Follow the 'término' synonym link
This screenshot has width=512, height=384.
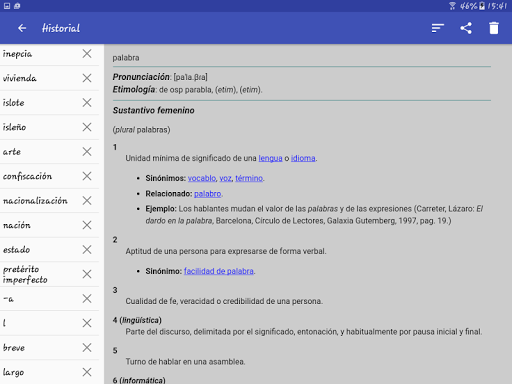249,178
